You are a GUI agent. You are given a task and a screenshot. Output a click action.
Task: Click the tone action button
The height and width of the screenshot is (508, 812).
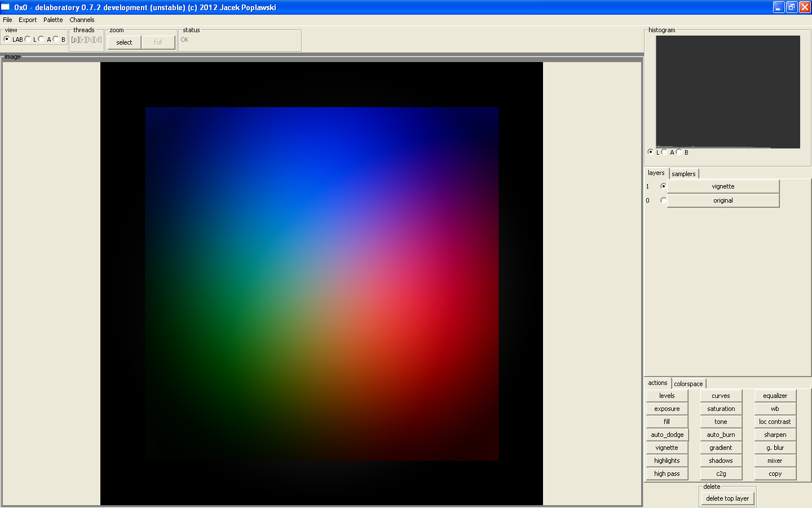[721, 422]
